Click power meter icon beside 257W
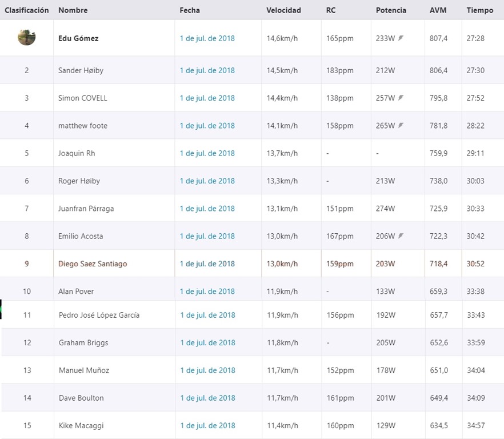504x439 pixels. point(401,97)
